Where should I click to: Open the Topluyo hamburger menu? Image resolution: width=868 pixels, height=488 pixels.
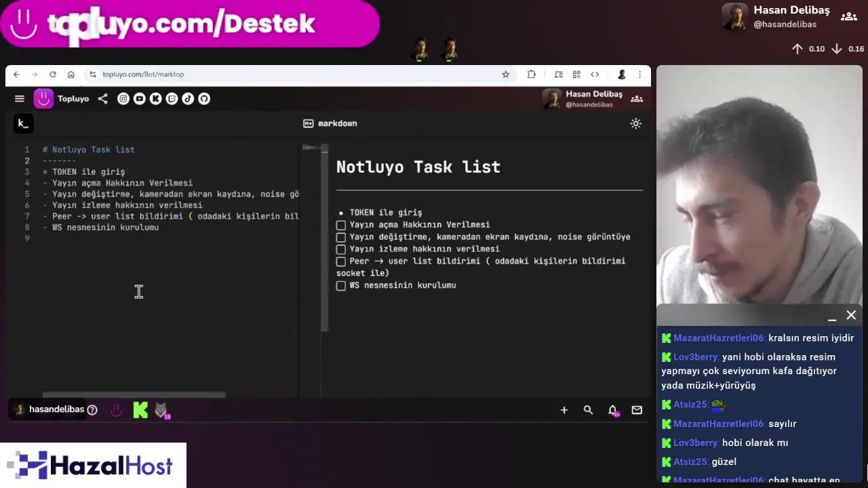coord(20,99)
